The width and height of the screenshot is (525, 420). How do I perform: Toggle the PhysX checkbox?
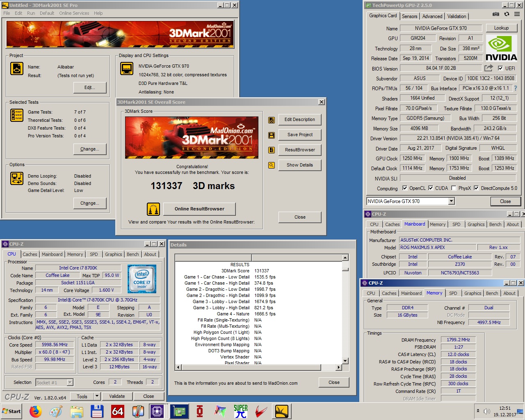point(454,188)
